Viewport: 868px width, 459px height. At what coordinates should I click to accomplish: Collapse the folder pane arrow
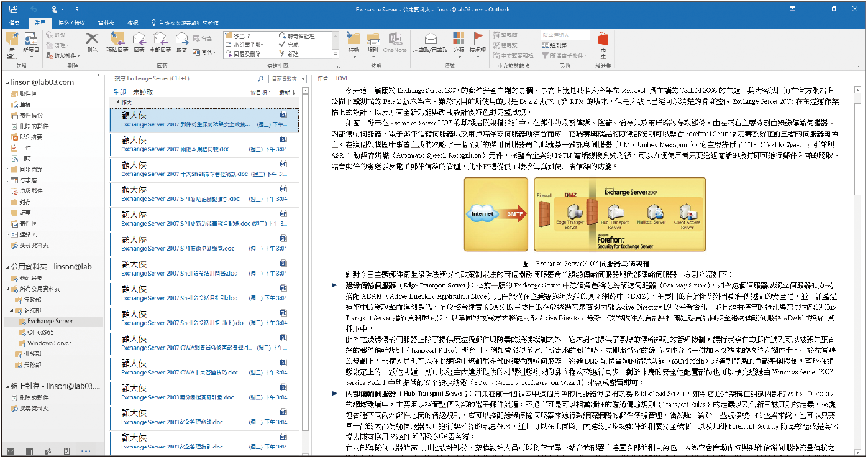(99, 76)
